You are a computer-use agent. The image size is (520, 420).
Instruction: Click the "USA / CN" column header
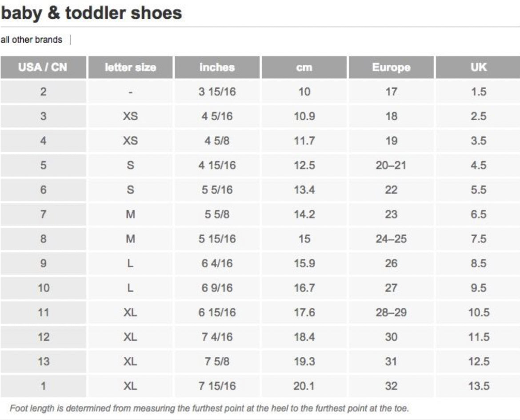43,67
